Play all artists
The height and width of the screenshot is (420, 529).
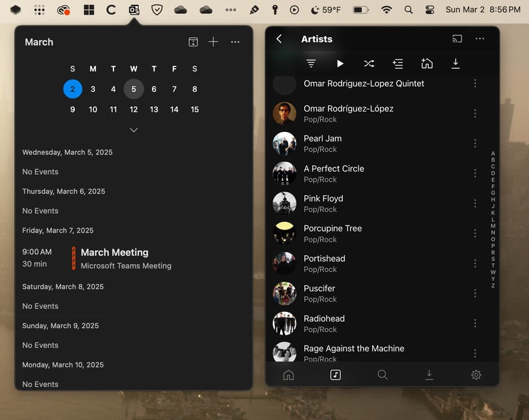(340, 63)
